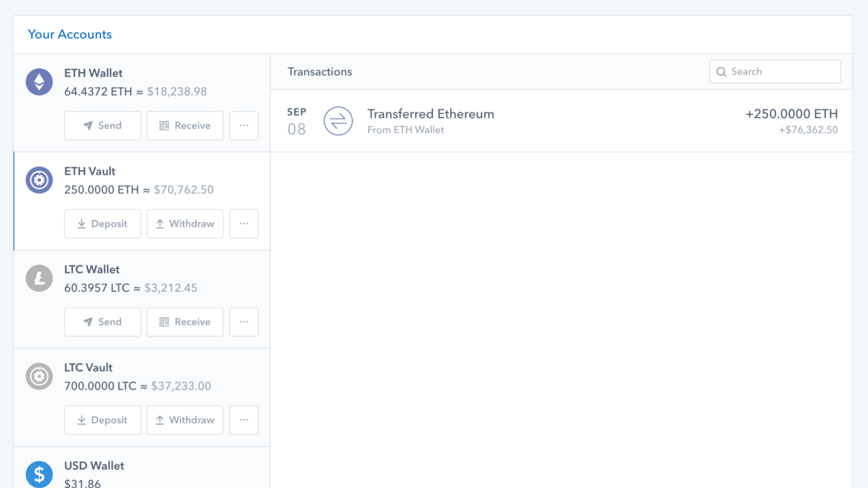Viewport: 868px width, 488px height.
Task: Receive into ETH Wallet
Action: tap(185, 125)
